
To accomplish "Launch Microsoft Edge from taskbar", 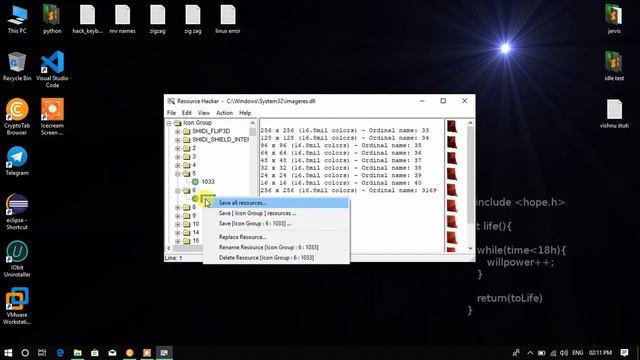I will pyautogui.click(x=60, y=353).
